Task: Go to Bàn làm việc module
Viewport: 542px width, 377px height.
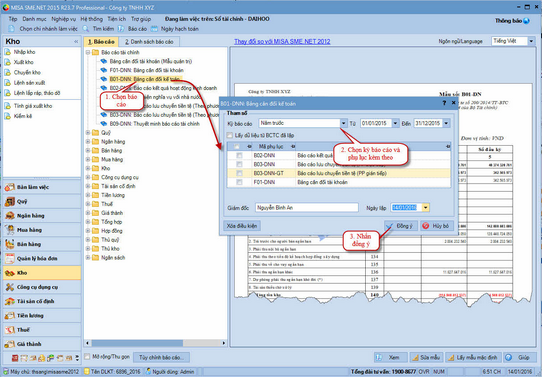Action: pyautogui.click(x=42, y=187)
